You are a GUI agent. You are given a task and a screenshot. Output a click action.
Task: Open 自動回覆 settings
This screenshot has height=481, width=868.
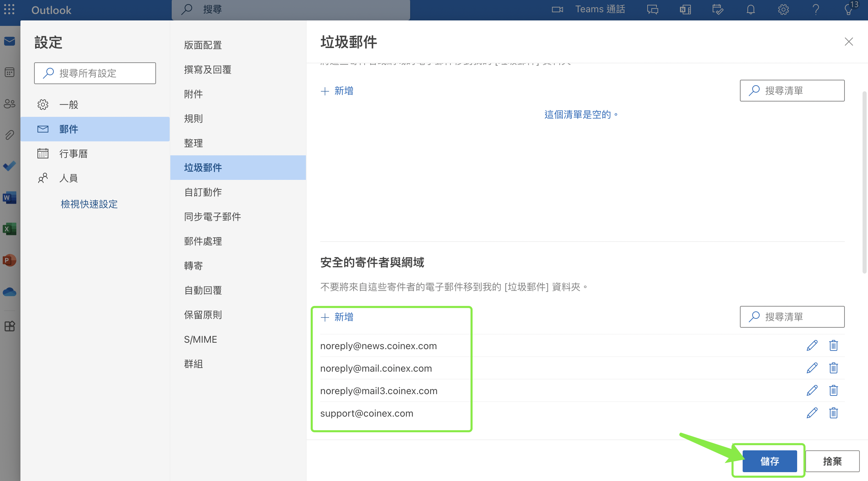pyautogui.click(x=238, y=290)
